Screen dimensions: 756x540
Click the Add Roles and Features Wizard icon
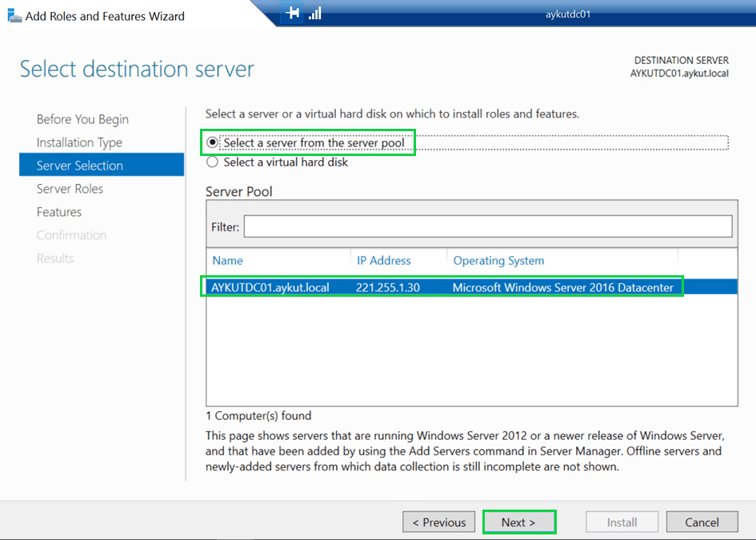tap(14, 15)
